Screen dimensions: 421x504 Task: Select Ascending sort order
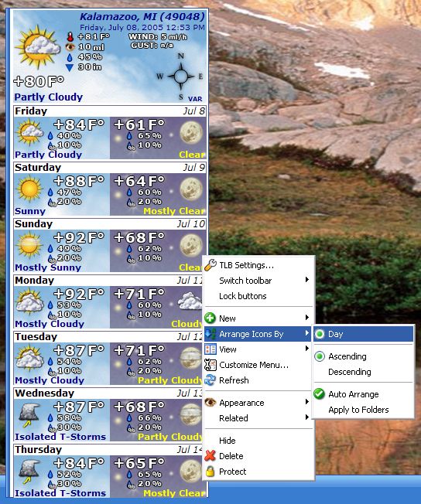364,356
